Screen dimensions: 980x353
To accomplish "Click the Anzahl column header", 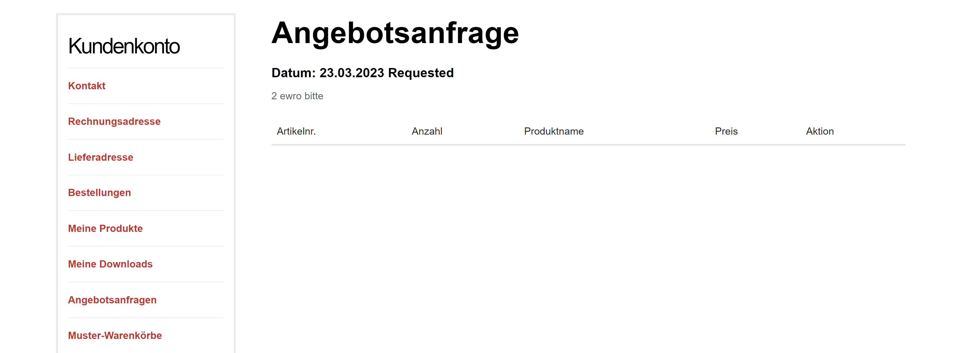I will [x=427, y=131].
